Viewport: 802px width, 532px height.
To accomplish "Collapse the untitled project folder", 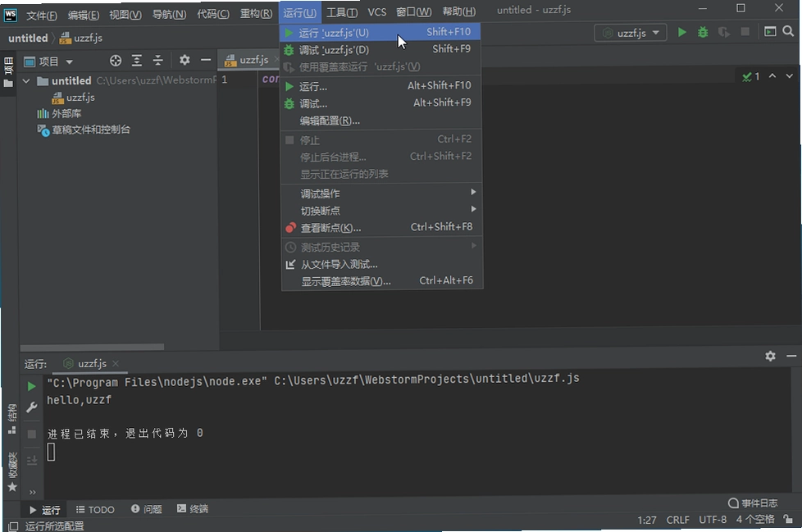I will coord(26,81).
